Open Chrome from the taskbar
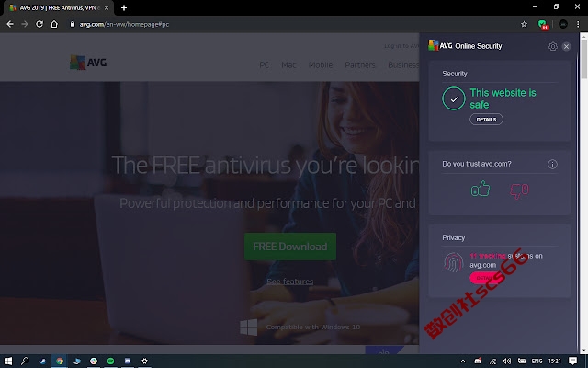This screenshot has width=588, height=368. coord(60,361)
